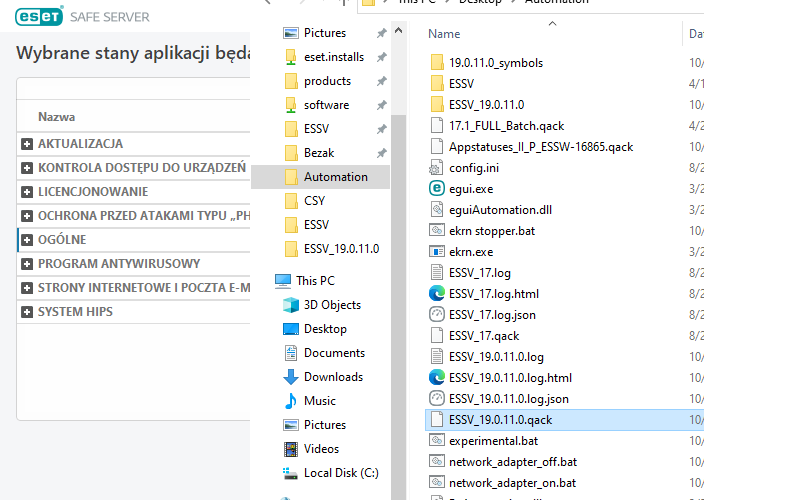Select the ekrn.exe application icon
800x500 pixels.
[x=436, y=252]
